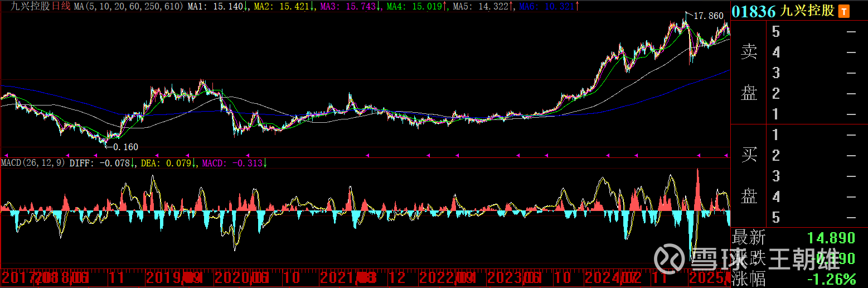Image resolution: width=868 pixels, height=288 pixels.
Task: Click the 涨幅 label
Action: click(749, 279)
